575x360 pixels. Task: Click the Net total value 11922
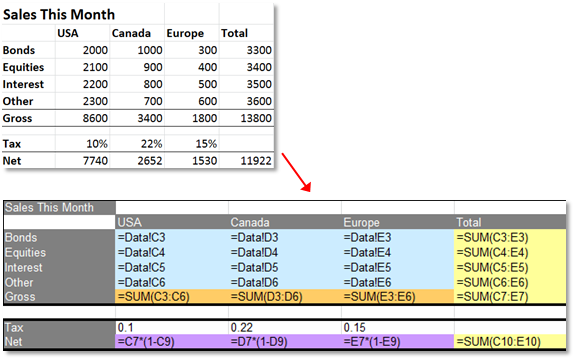coord(256,161)
